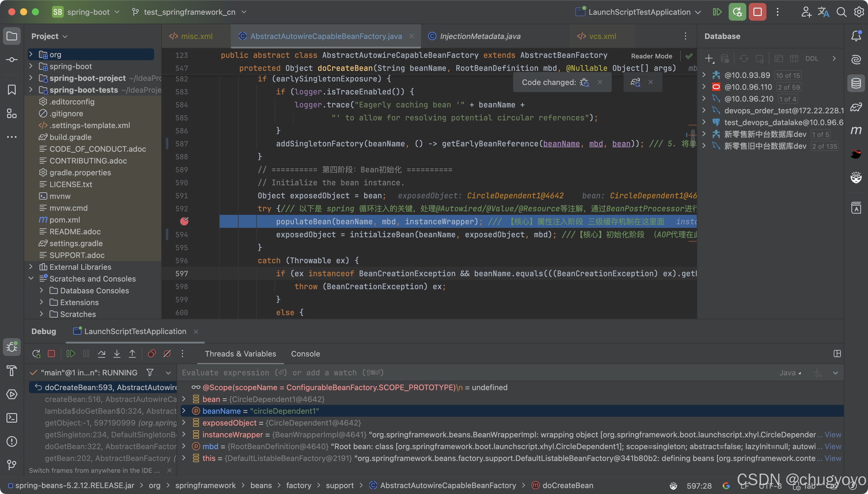Click the View Breakpoints icon

coord(152,354)
